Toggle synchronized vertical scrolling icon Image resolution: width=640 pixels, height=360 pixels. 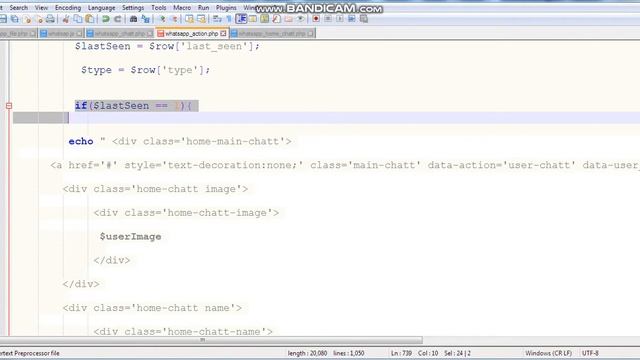point(189,19)
